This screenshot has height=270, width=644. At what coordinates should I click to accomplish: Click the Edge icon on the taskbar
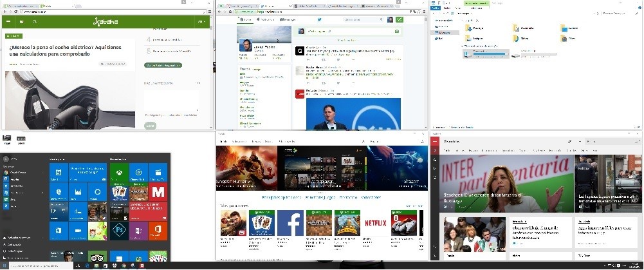point(87,266)
